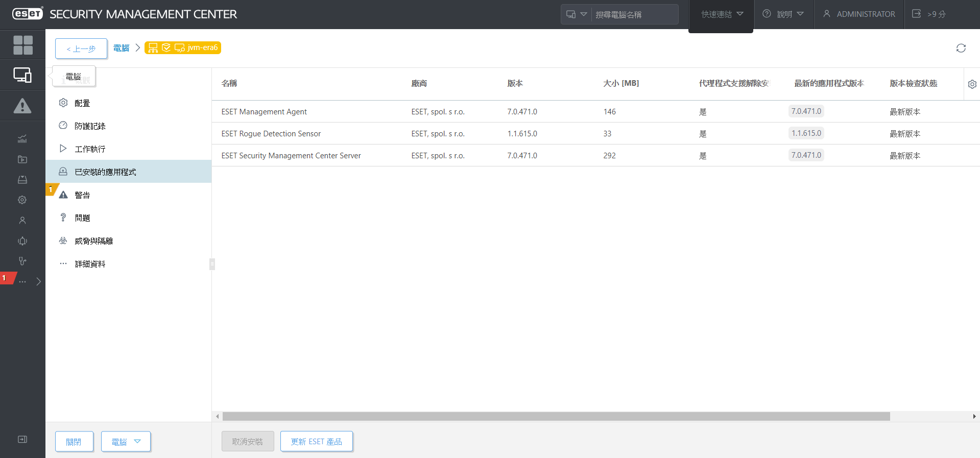Screen dimensions: 980x458
Task: Click the 1.1.615.0 latest version badge
Action: pyautogui.click(x=806, y=133)
